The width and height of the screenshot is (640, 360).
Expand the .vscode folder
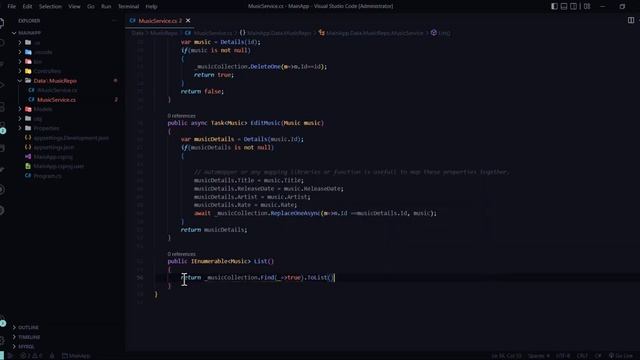tap(61, 52)
